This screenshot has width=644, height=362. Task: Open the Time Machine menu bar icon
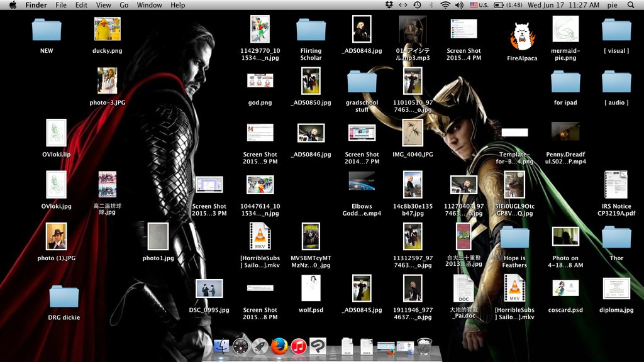coord(417,5)
